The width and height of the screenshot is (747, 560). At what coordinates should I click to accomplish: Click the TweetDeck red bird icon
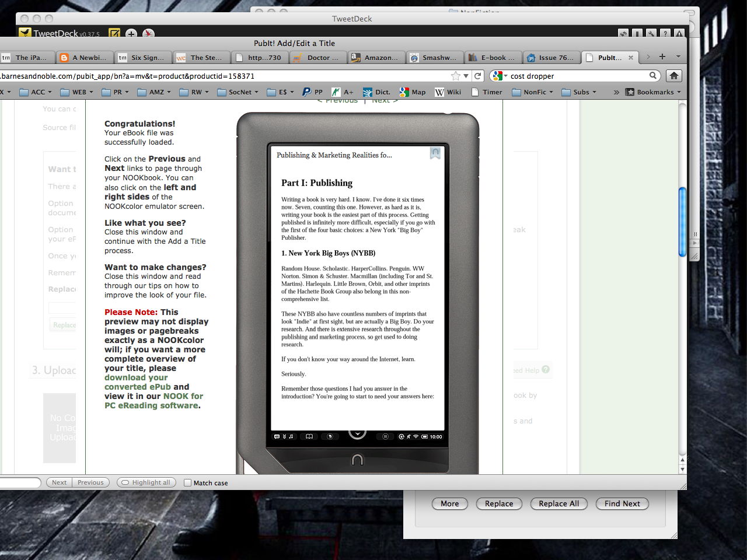tap(149, 33)
